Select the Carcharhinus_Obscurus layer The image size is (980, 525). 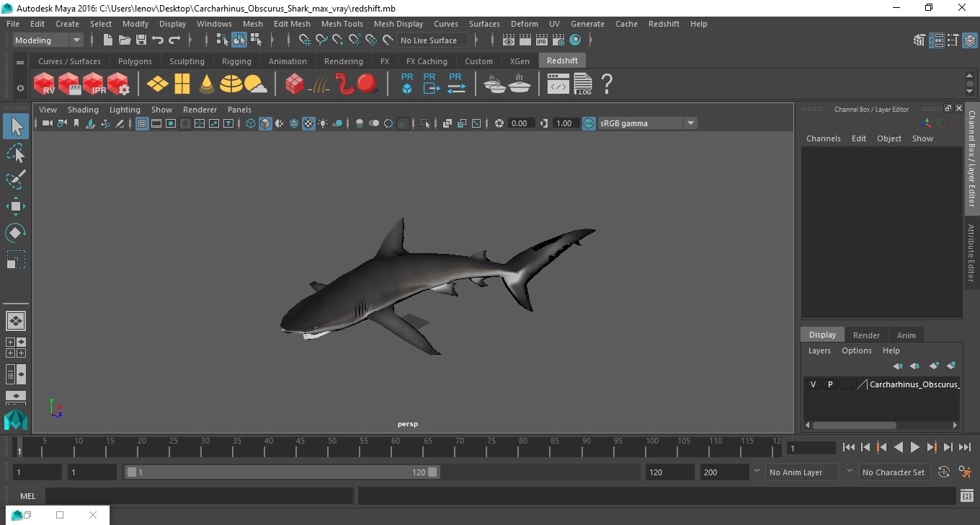pyautogui.click(x=914, y=384)
